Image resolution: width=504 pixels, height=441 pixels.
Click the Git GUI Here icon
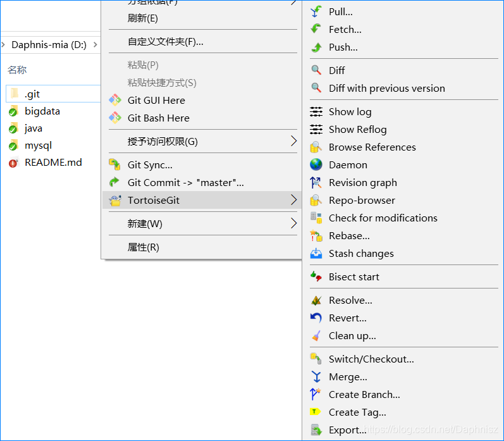(x=115, y=101)
